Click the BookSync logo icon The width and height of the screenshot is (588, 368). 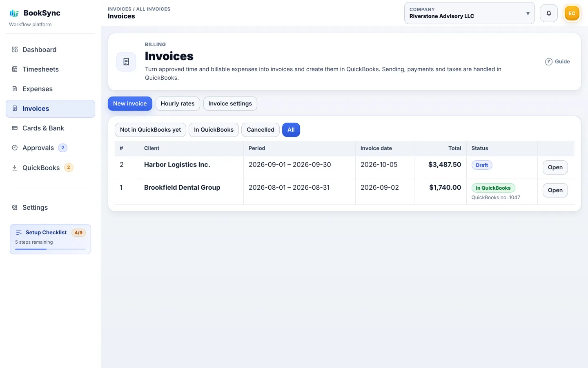14,13
